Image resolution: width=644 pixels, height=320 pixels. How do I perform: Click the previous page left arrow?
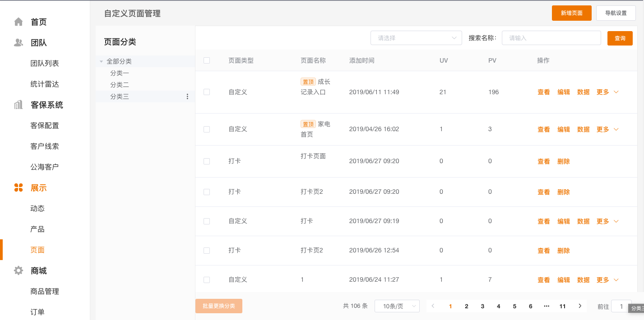pos(433,306)
